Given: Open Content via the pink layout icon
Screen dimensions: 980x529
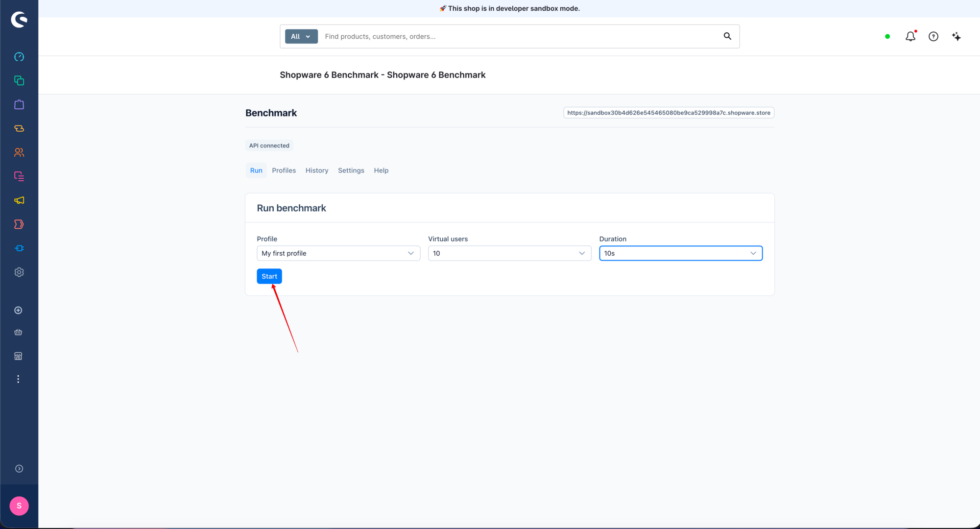Looking at the screenshot, I should (x=19, y=176).
